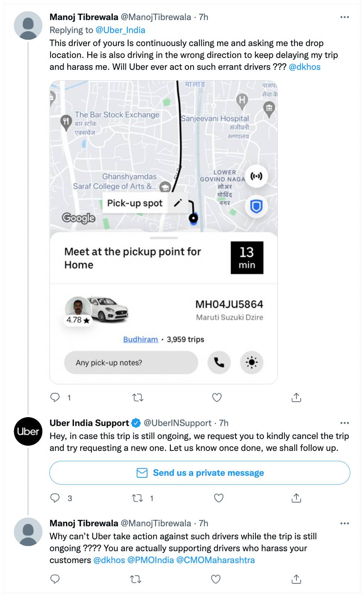
Task: Retweet the first tweet with map screenshot
Action: 138,397
